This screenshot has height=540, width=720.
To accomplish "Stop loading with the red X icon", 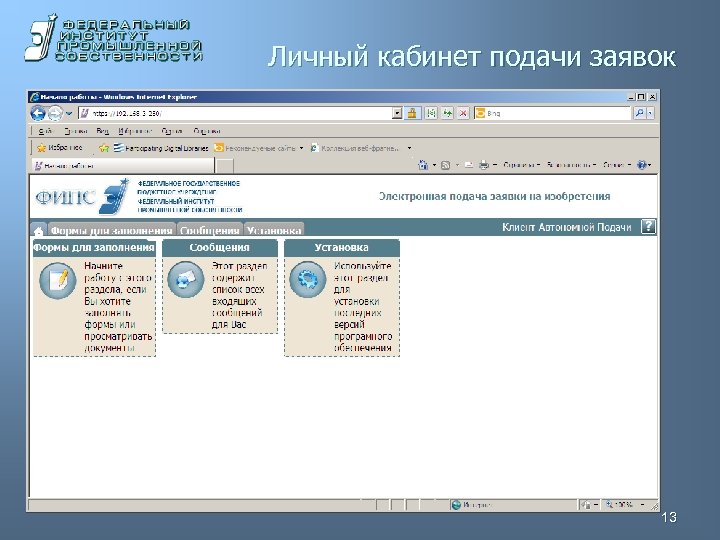I will [463, 113].
